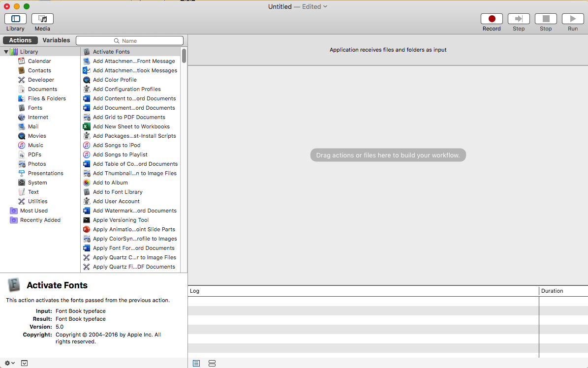Toggle the grouped view in the Log pane
The width and height of the screenshot is (588, 368).
[x=212, y=363]
